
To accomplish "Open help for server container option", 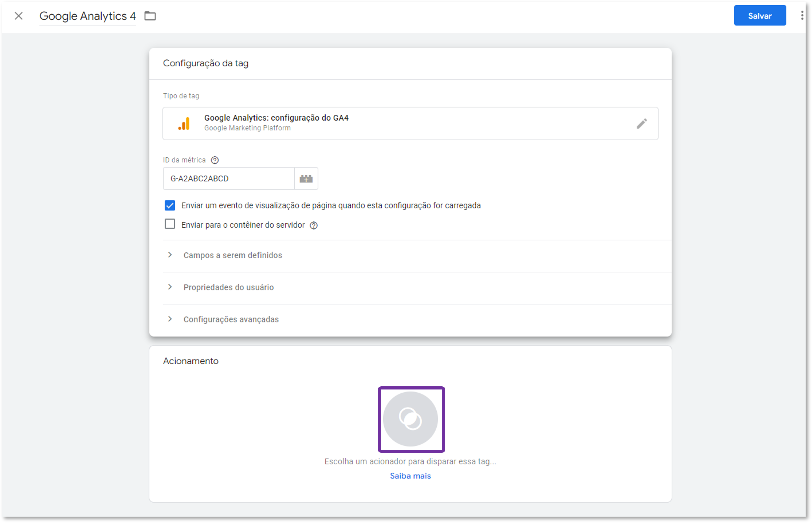I will 314,225.
